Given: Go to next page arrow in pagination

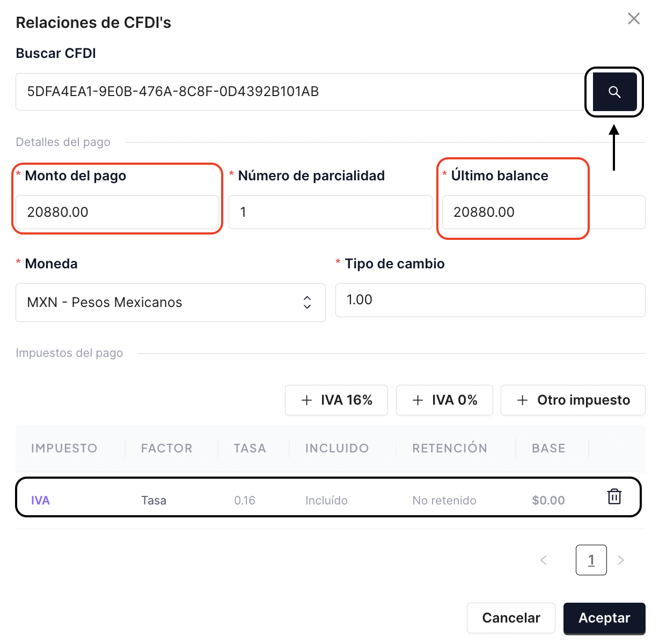Looking at the screenshot, I should [621, 560].
